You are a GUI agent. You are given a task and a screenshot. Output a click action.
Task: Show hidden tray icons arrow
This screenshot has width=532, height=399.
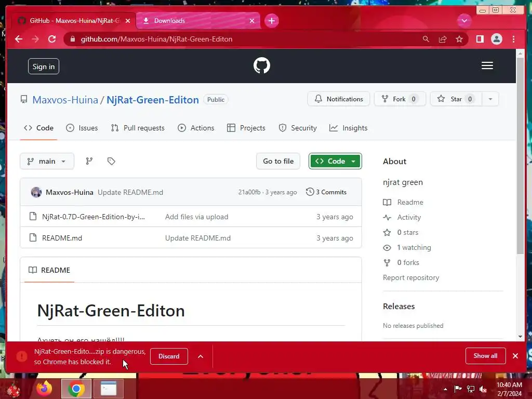pos(445,389)
